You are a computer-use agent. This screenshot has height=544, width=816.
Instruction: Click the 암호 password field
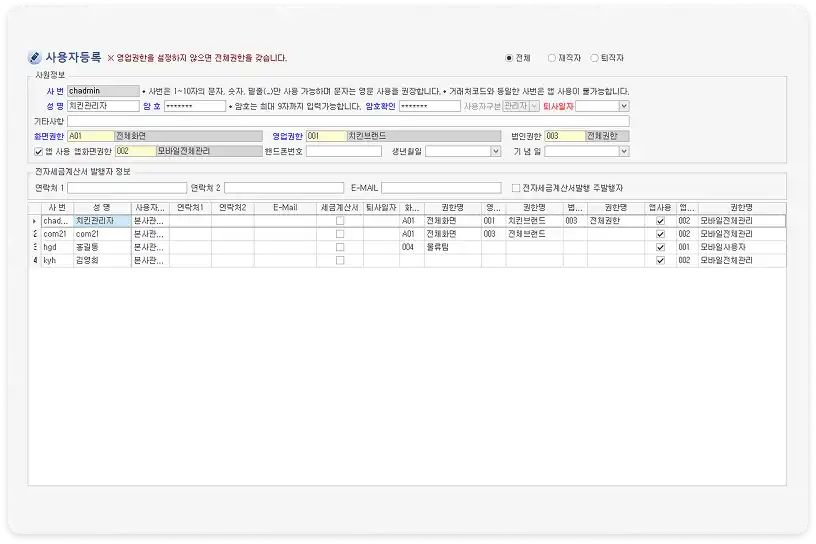coord(195,106)
